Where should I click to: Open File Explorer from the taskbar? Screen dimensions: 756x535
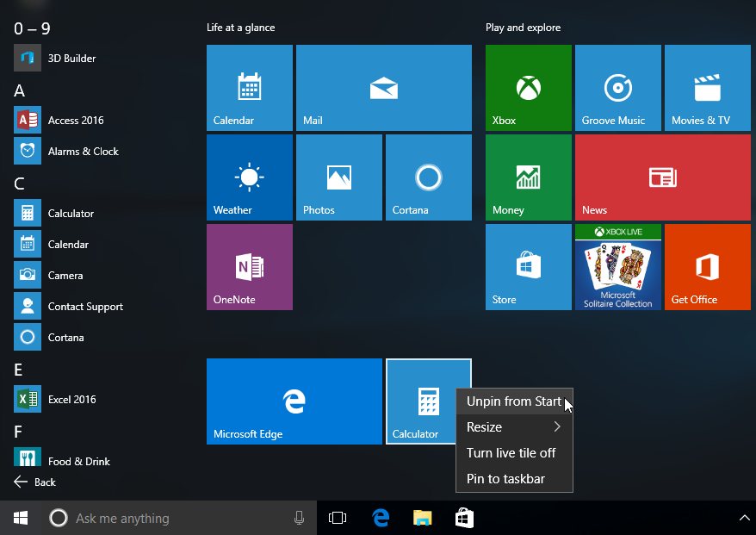point(423,518)
